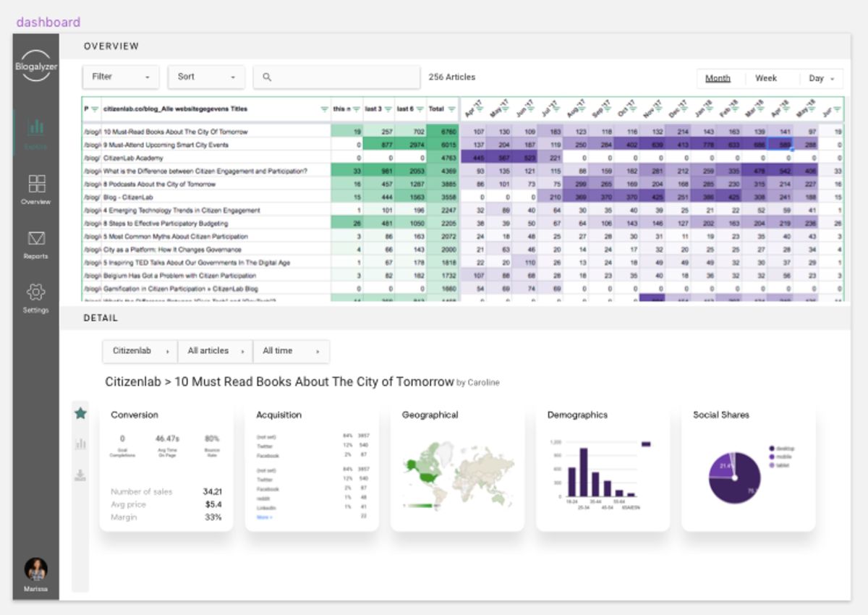
Task: Open the Filter dropdown
Action: pos(121,77)
